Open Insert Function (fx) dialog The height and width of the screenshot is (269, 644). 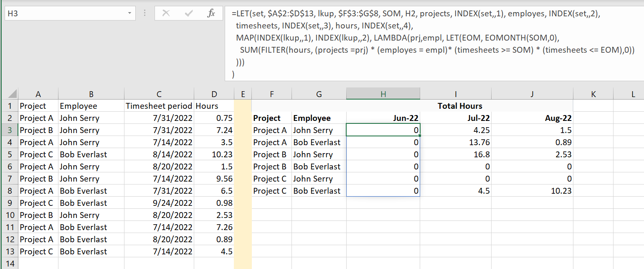(211, 13)
